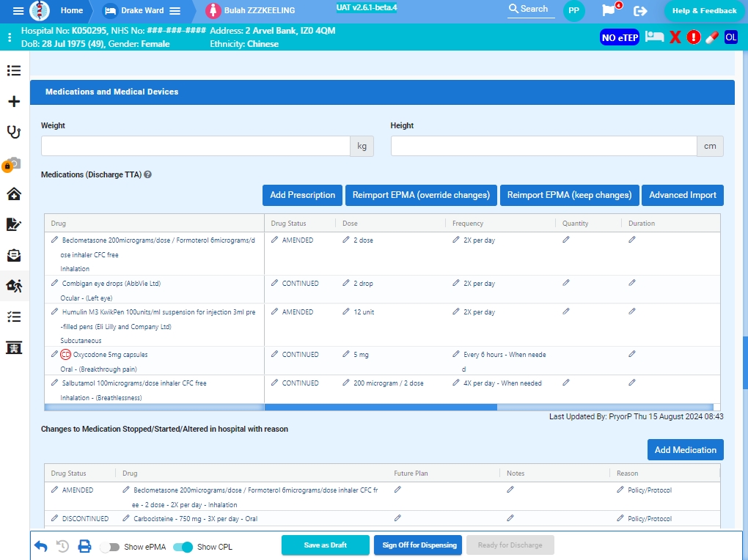Image resolution: width=748 pixels, height=560 pixels.
Task: Click the medications table horizontal scrollbar
Action: [381, 407]
